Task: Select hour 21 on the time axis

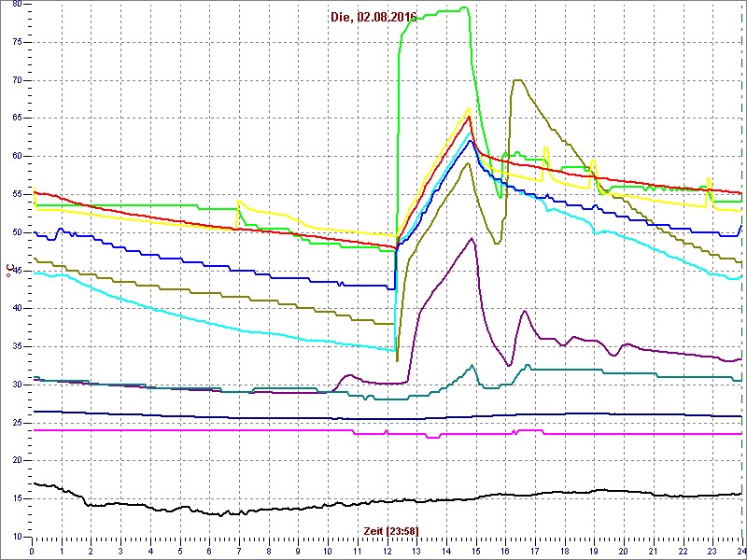Action: [653, 551]
